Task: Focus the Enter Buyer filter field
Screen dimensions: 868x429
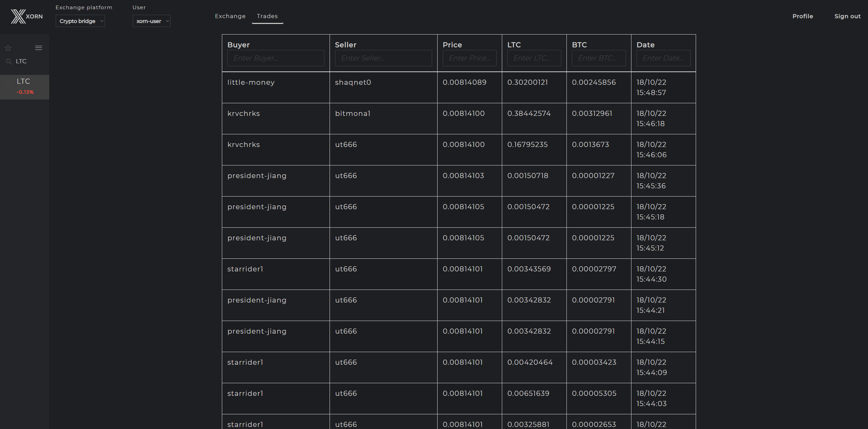Action: [x=276, y=58]
